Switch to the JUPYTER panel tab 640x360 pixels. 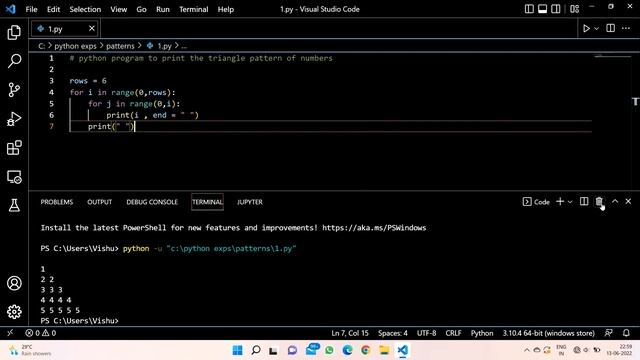250,202
